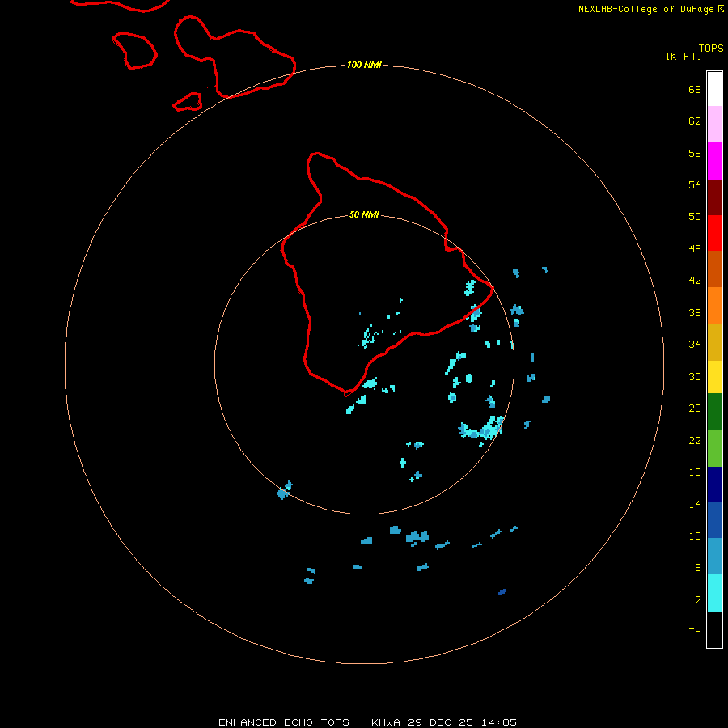Click the medium blue 18 kft swatch
Image resolution: width=728 pixels, height=728 pixels.
coord(714,520)
